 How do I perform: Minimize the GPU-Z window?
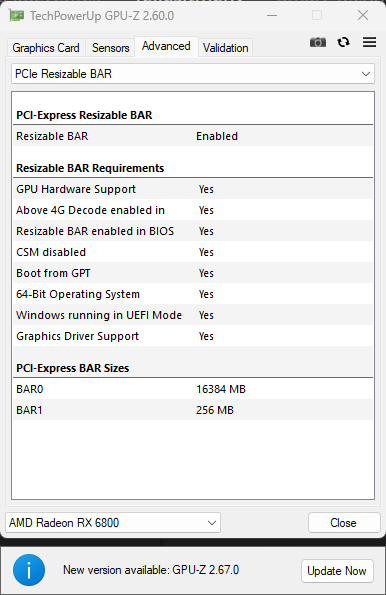272,16
